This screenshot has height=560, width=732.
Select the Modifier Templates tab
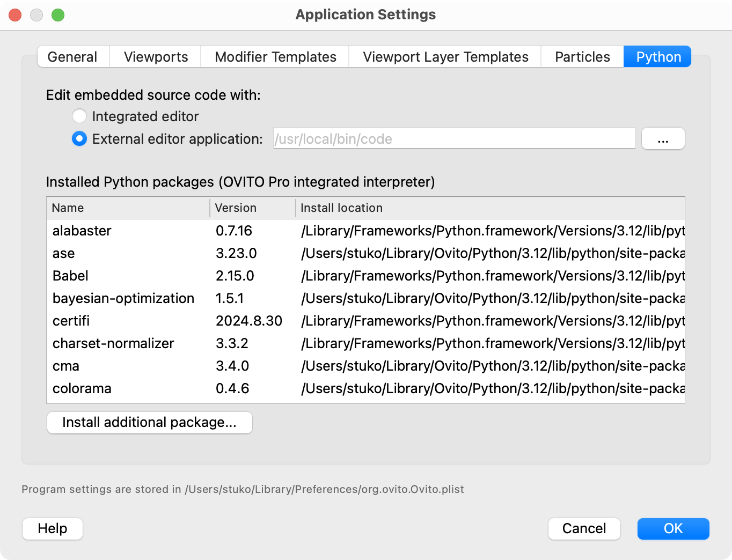pyautogui.click(x=275, y=57)
